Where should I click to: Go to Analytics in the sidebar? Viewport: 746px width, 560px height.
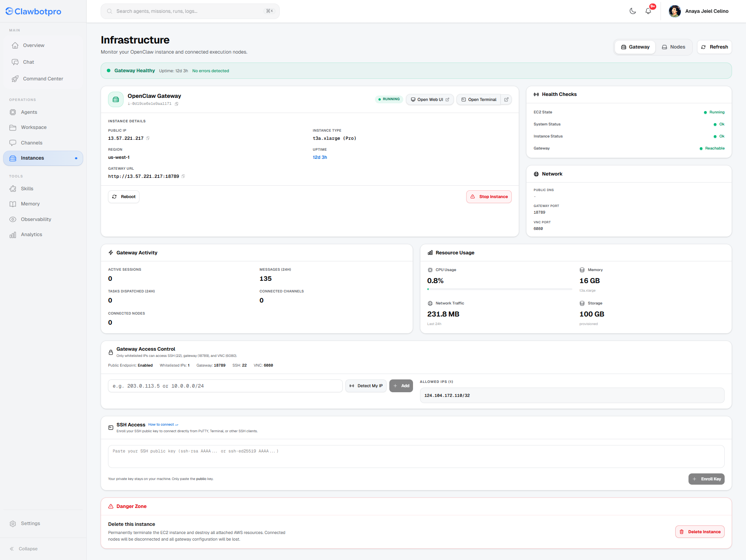tap(31, 235)
